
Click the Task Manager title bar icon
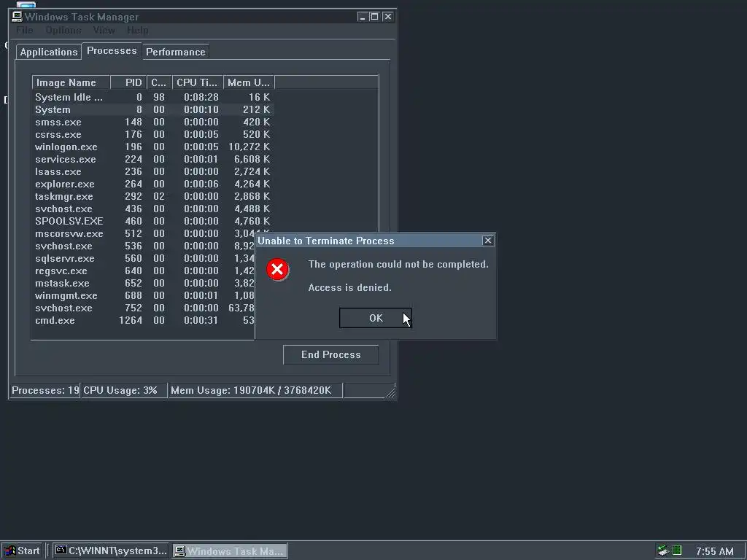(18, 17)
